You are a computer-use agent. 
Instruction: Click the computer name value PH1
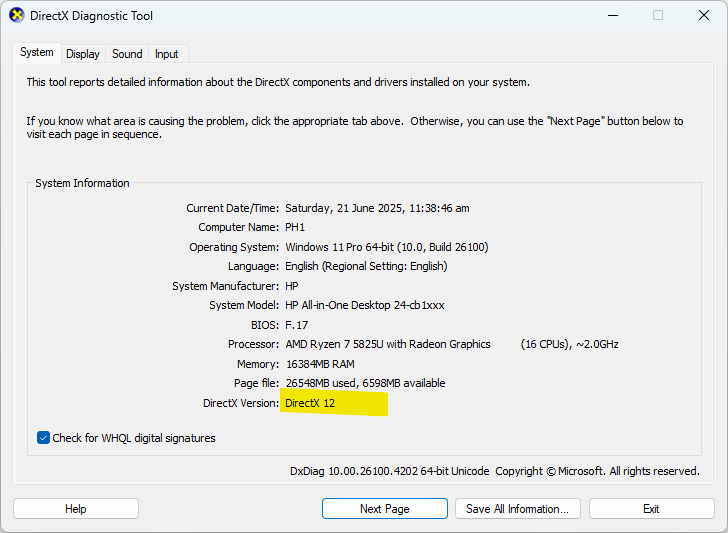tap(295, 227)
